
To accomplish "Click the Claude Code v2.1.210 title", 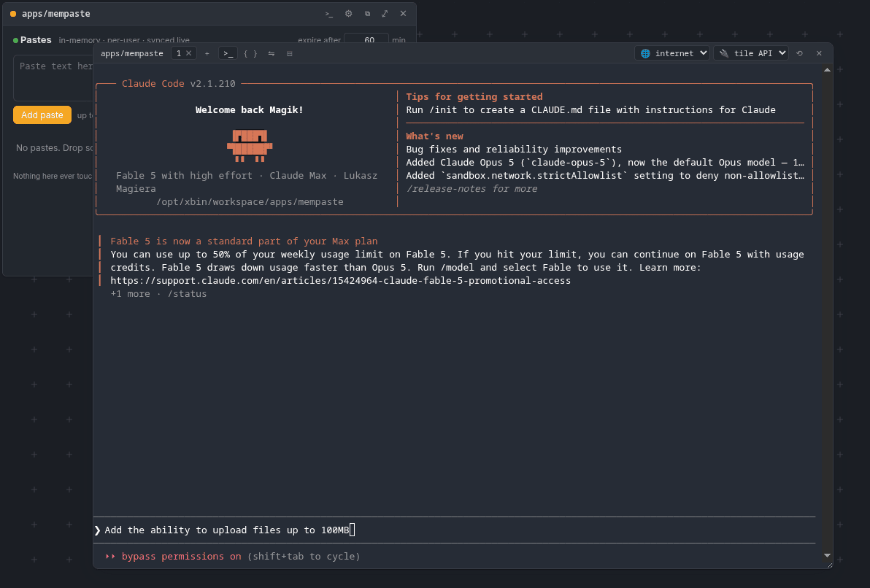I will coord(179,83).
